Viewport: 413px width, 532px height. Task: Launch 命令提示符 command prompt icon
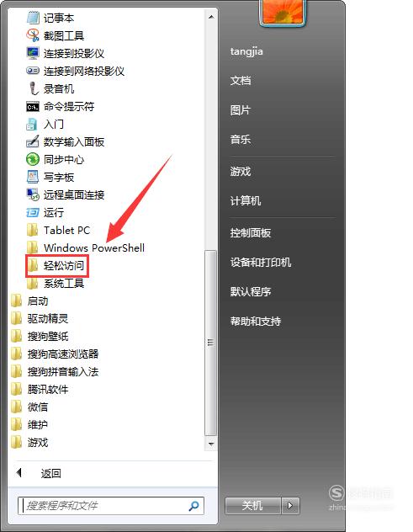tap(33, 107)
